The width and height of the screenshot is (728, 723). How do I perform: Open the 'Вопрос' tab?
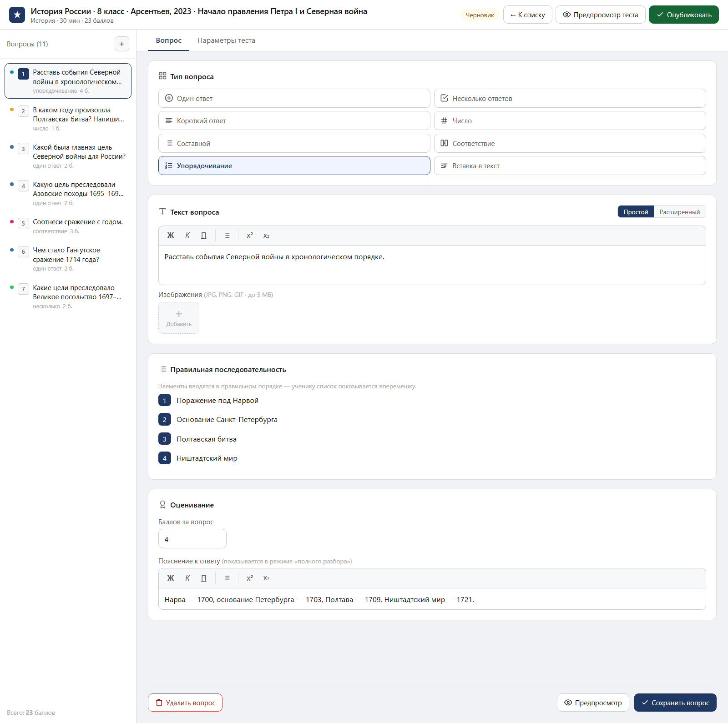169,40
